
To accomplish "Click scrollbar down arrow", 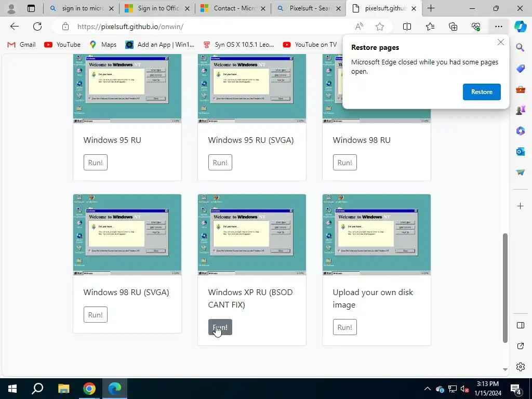I will pos(505,369).
